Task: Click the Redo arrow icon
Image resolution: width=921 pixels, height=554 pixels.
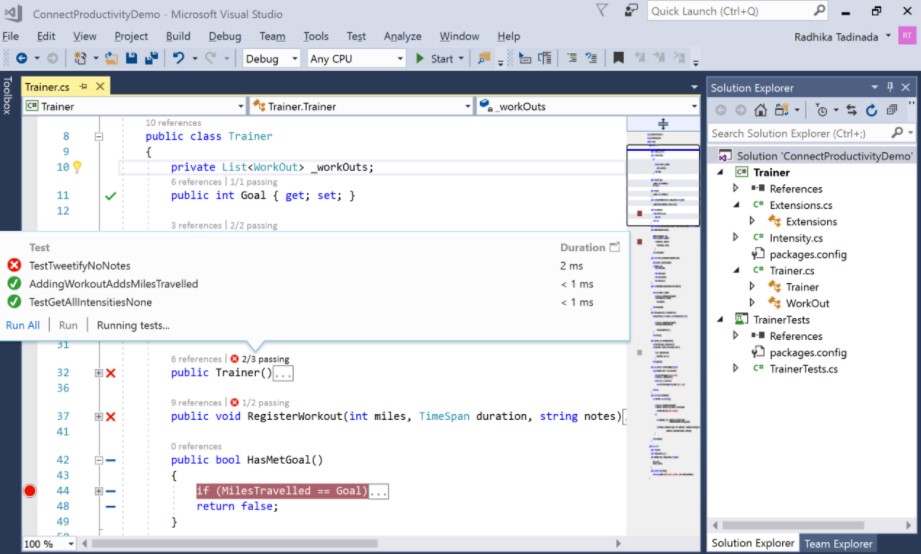Action: click(x=210, y=58)
